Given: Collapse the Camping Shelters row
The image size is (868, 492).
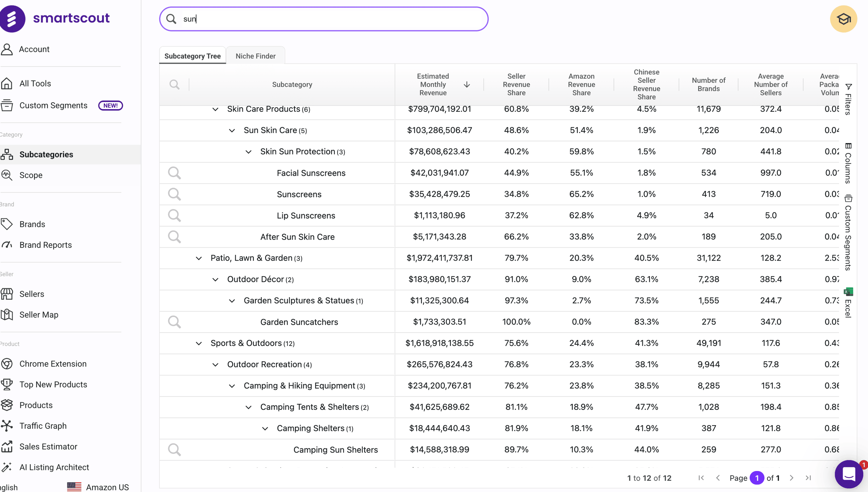Looking at the screenshot, I should coord(265,428).
